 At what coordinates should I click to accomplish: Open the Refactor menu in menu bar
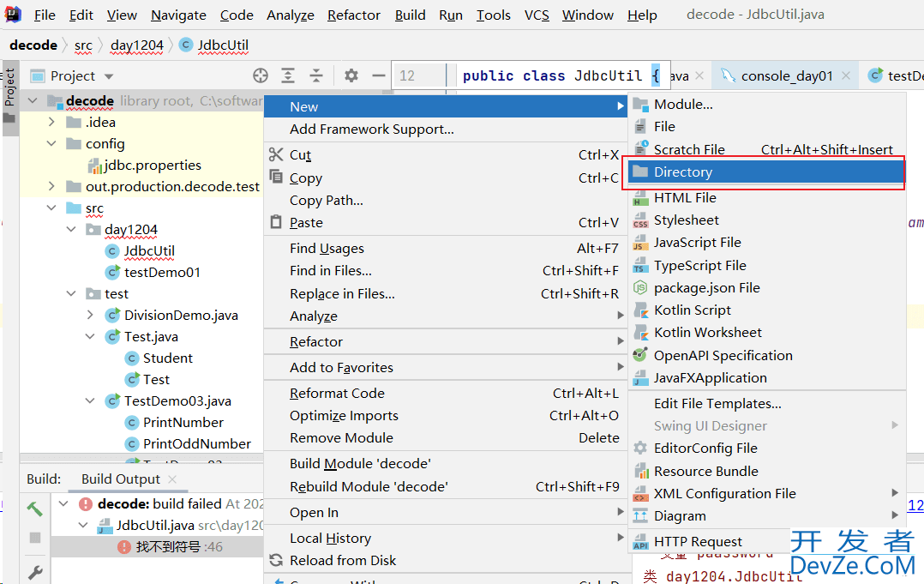point(353,15)
